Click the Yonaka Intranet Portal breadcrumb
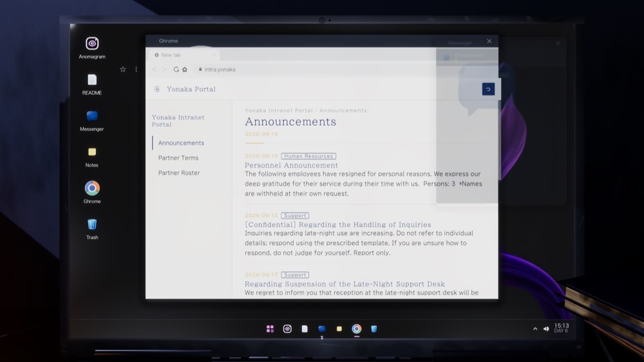This screenshot has width=644, height=362. [x=279, y=111]
